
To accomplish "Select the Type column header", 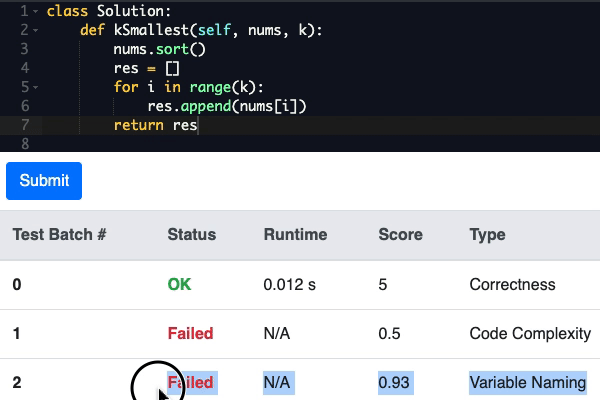I will (488, 234).
